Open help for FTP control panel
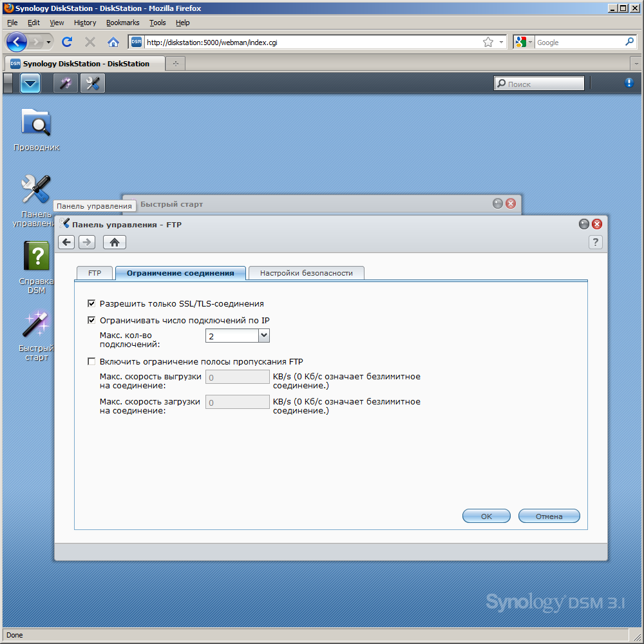 (x=596, y=242)
